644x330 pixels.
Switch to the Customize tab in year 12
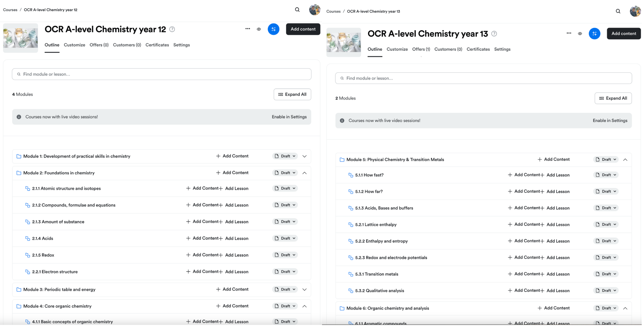74,45
